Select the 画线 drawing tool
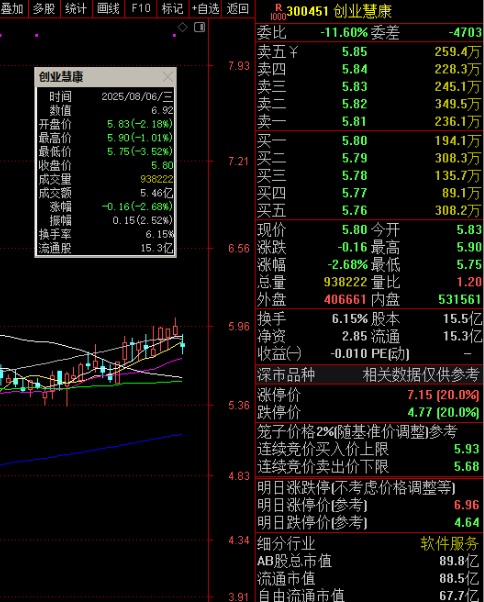The image size is (484, 602). pos(108,8)
